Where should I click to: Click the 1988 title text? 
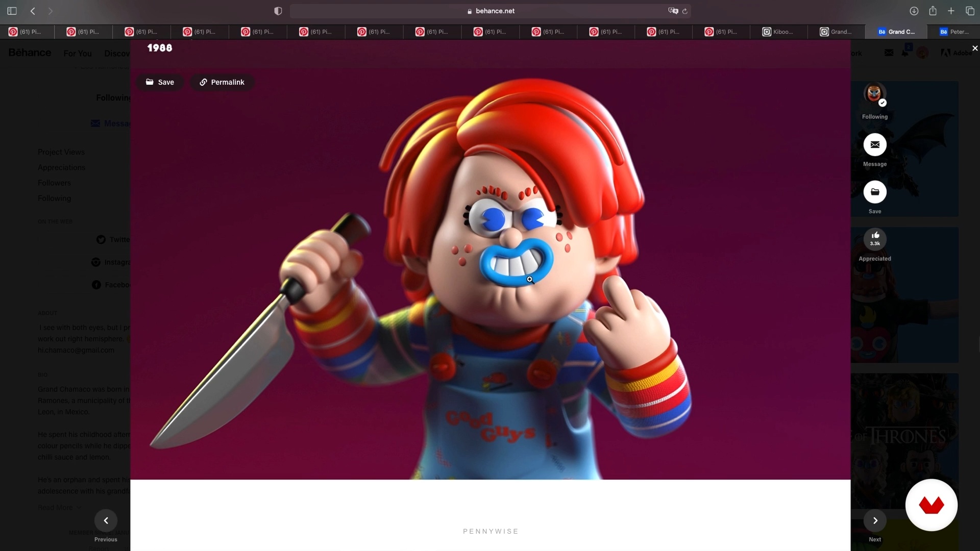pyautogui.click(x=160, y=48)
